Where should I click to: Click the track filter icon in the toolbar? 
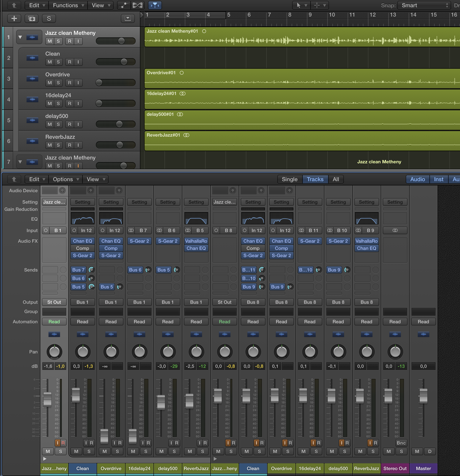155,5
